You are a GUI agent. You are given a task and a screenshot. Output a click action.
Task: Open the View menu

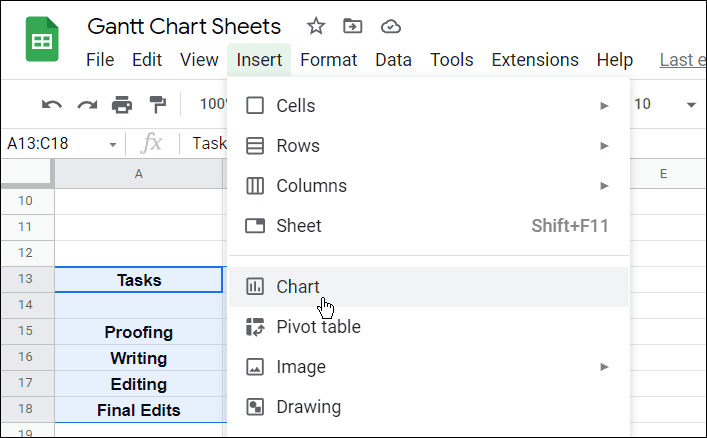tap(199, 60)
